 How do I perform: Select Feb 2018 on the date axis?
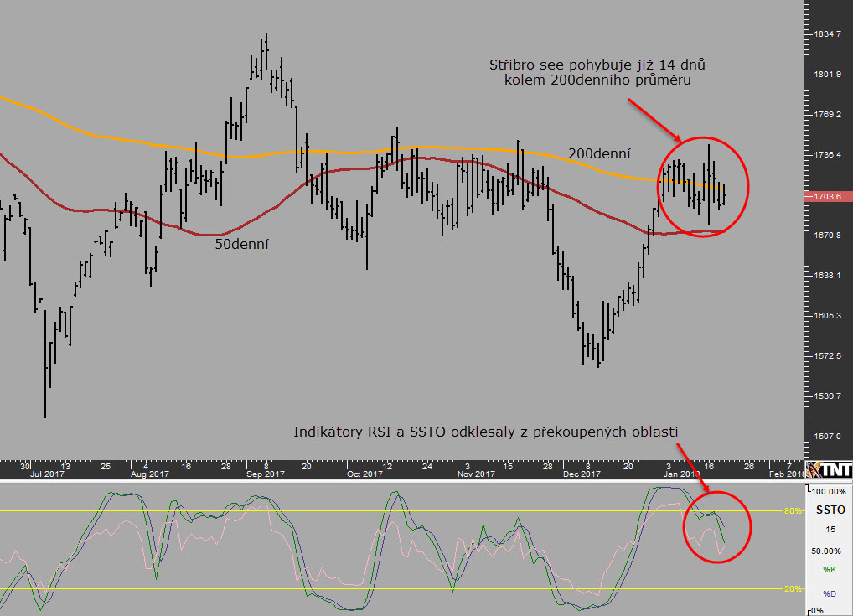[787, 474]
